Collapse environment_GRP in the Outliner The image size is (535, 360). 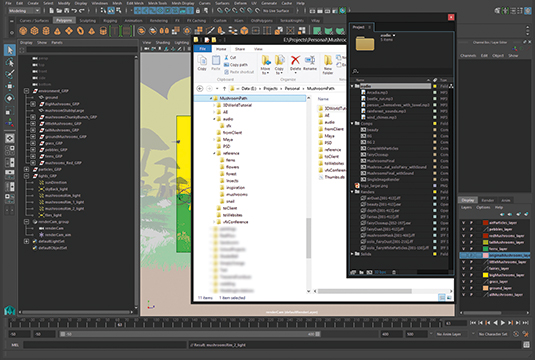(x=26, y=91)
